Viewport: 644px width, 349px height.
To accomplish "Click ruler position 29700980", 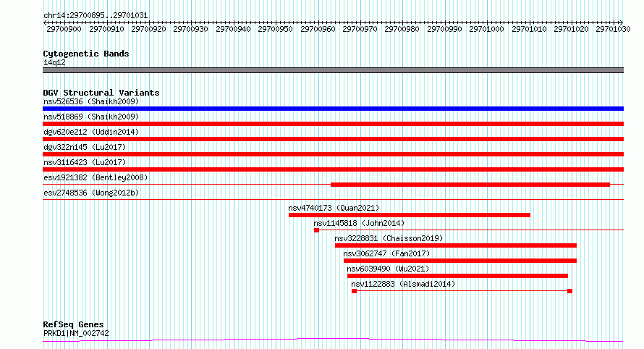I will pos(402,29).
